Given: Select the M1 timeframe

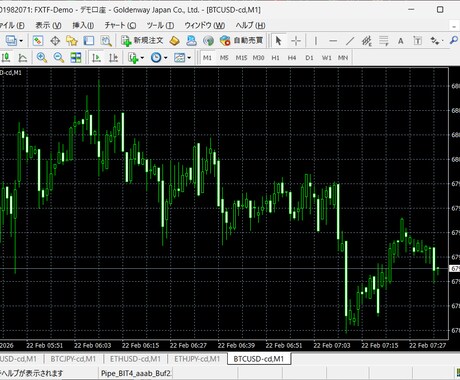Looking at the screenshot, I should tap(207, 58).
